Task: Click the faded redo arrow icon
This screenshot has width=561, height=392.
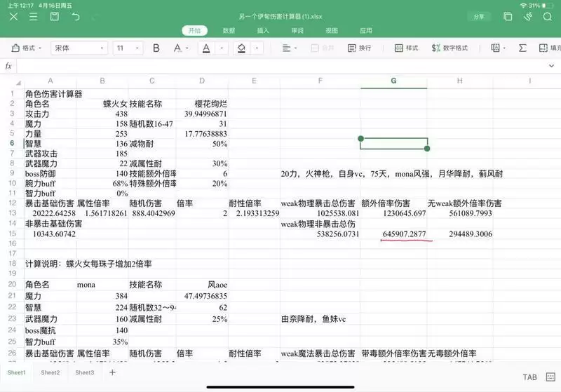Action: 95,16
